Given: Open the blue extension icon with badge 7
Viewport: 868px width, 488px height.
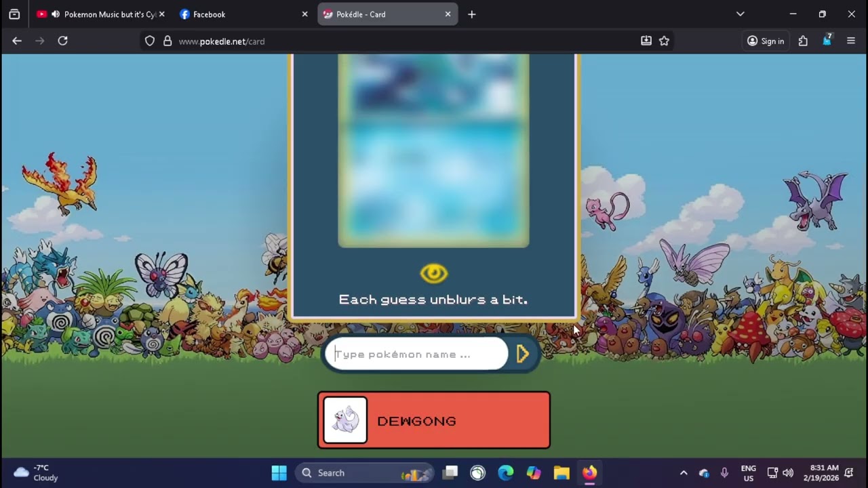Looking at the screenshot, I should (827, 41).
